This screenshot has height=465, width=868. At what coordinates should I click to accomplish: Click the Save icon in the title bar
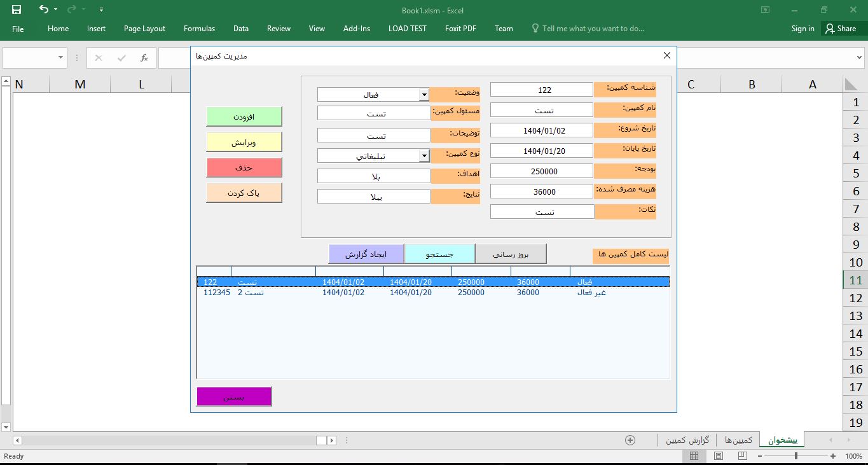coord(17,10)
